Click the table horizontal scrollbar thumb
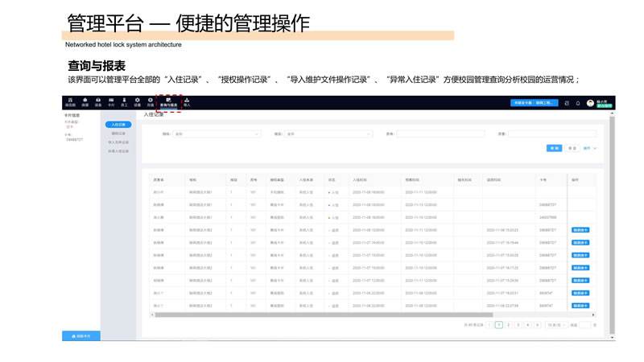The image size is (644, 362). [x=324, y=315]
